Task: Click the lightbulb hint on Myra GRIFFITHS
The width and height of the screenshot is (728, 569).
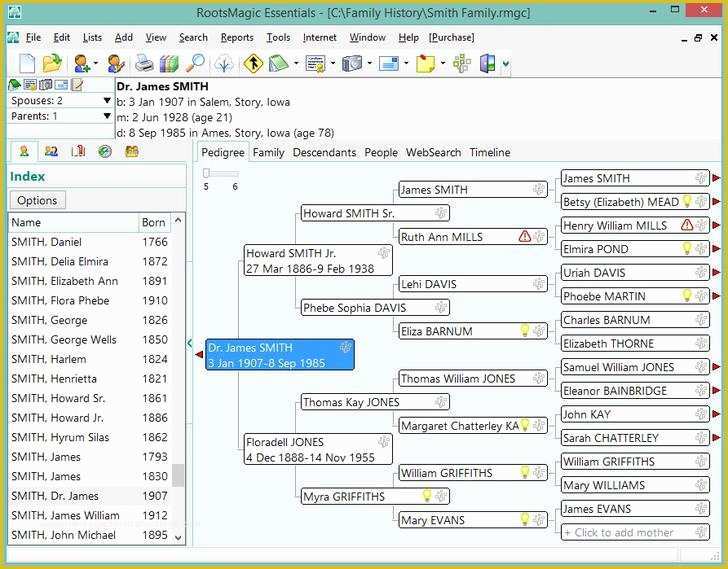Action: pyautogui.click(x=427, y=496)
